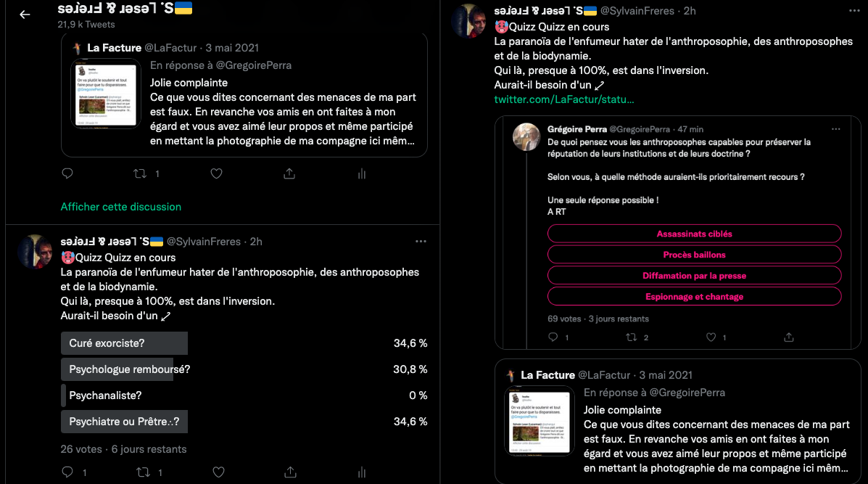Select 'Espionnage et chantage' poll answer

pos(694,297)
